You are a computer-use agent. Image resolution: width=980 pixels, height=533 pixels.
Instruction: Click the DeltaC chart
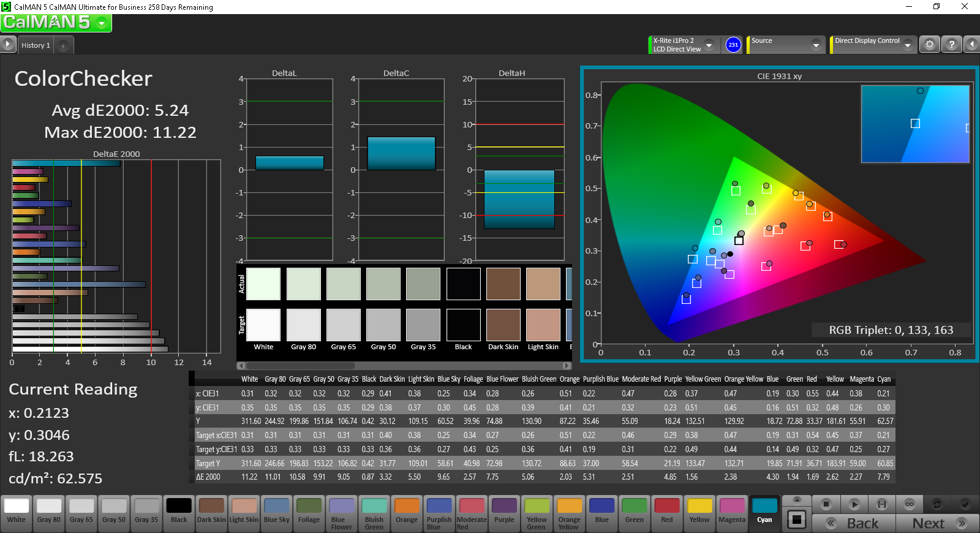pos(401,170)
